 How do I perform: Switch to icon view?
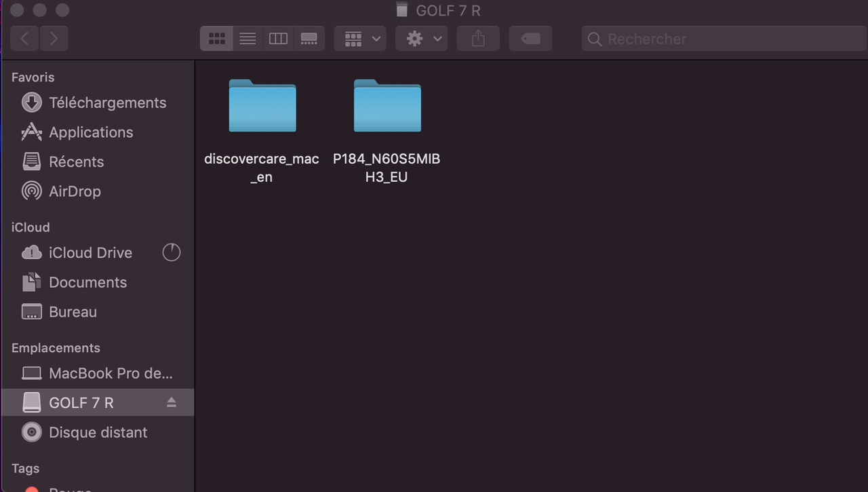216,39
